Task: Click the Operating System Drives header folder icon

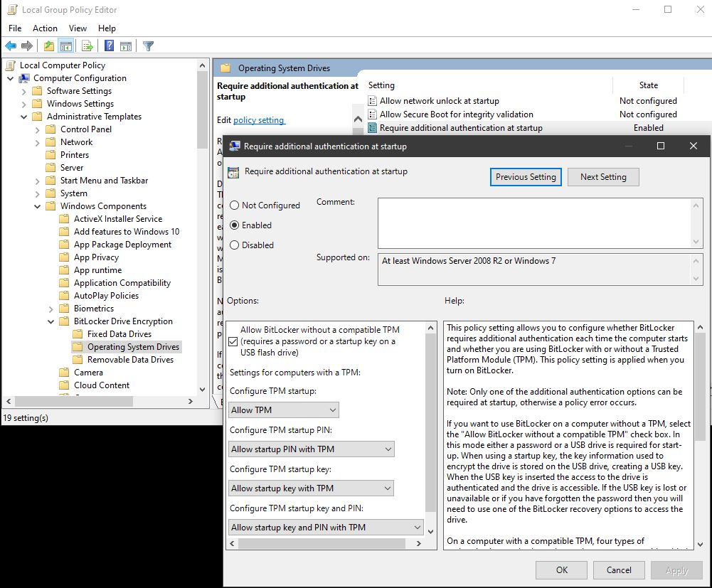Action: point(225,68)
